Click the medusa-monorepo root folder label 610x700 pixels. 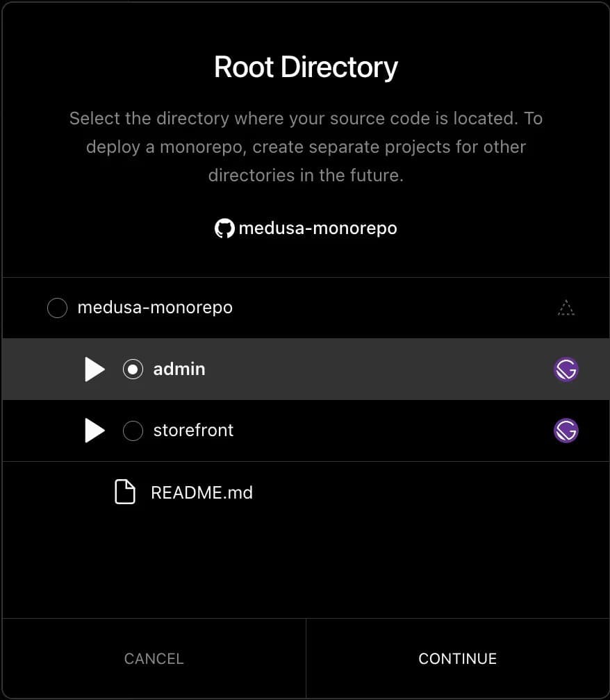pos(155,308)
